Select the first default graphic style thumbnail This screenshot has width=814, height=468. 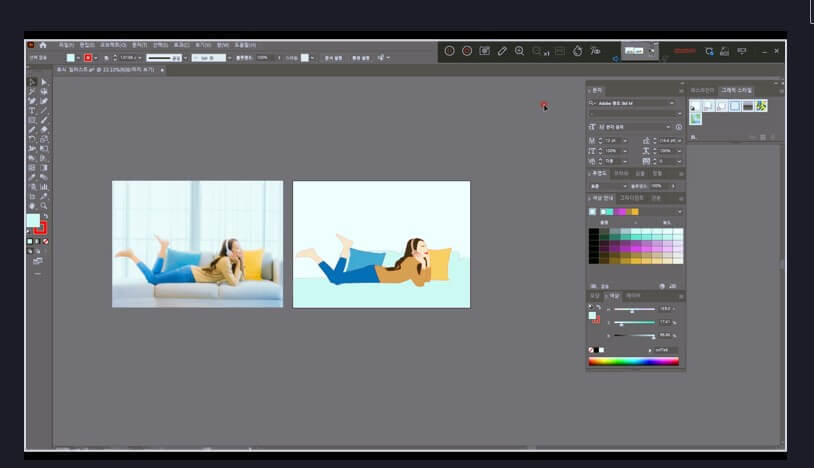pyautogui.click(x=695, y=106)
